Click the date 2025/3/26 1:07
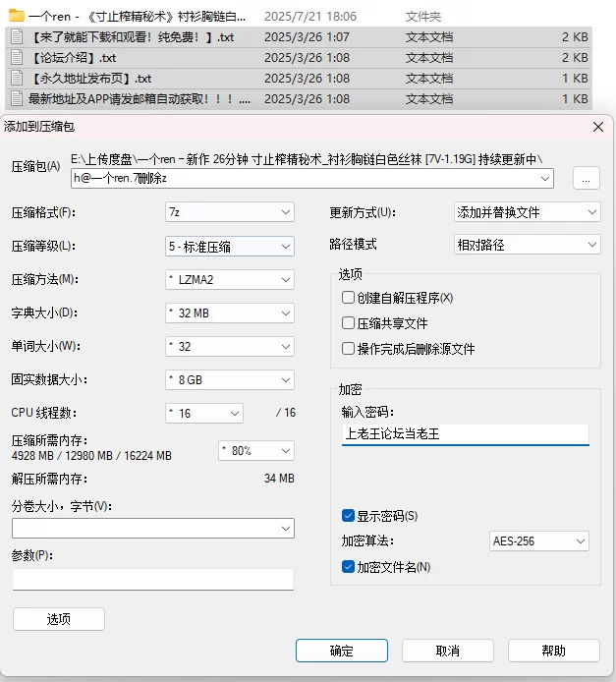 307,37
